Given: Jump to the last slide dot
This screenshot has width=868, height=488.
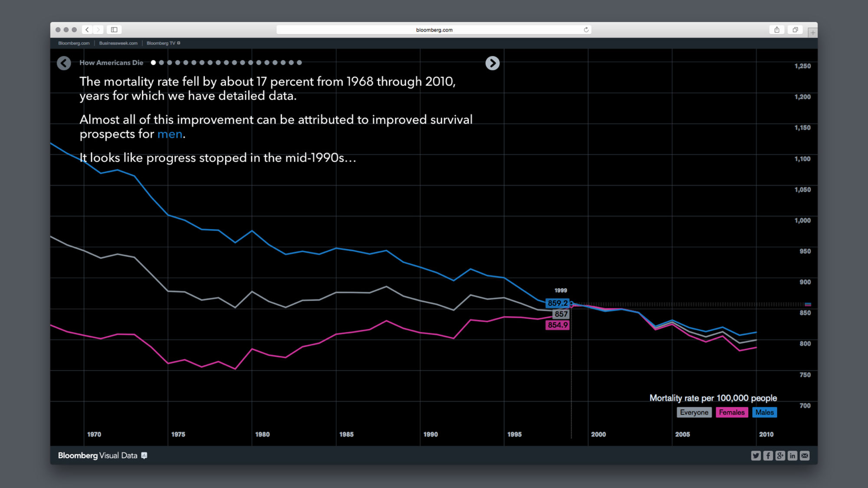Looking at the screenshot, I should 299,62.
